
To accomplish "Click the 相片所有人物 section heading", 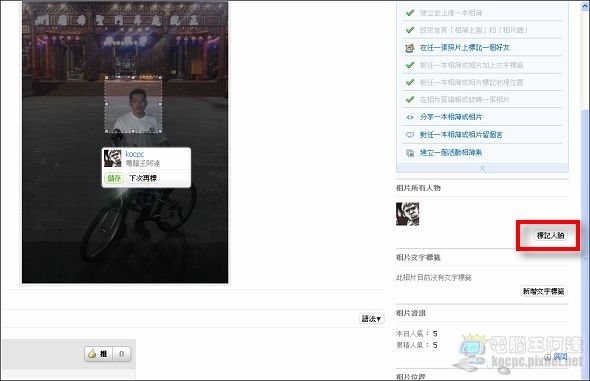I will pyautogui.click(x=418, y=188).
